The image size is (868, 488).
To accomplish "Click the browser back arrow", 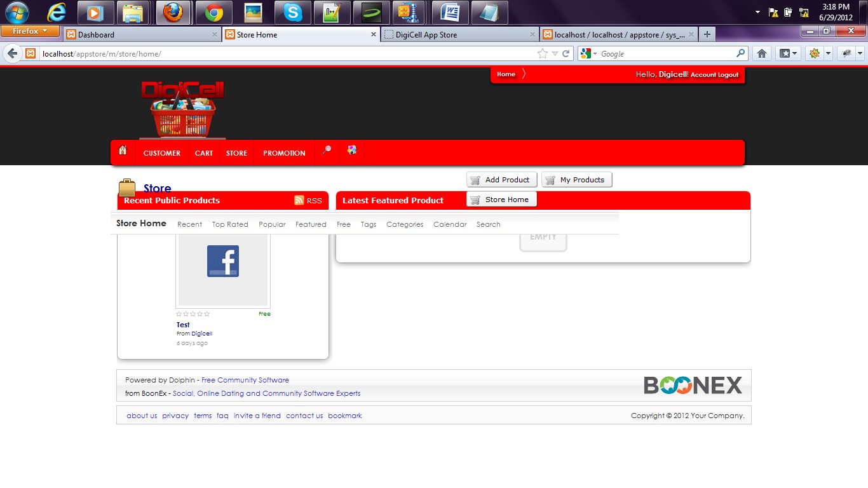I will 12,54.
